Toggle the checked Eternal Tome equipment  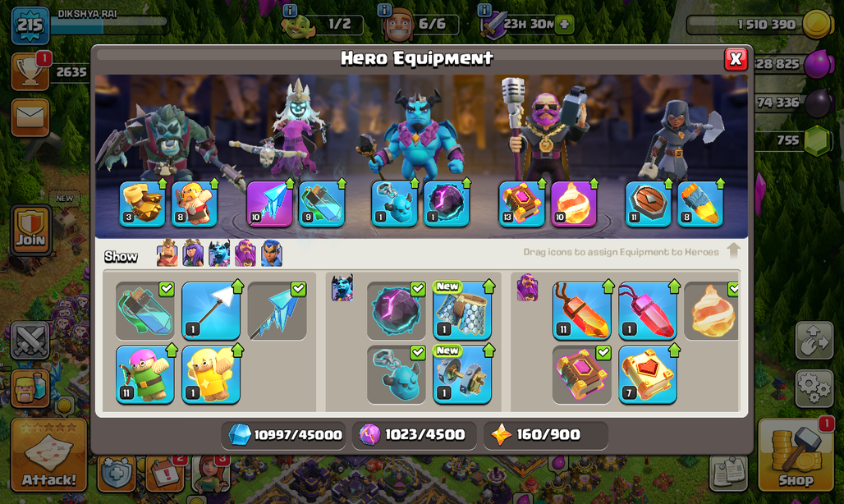(582, 374)
